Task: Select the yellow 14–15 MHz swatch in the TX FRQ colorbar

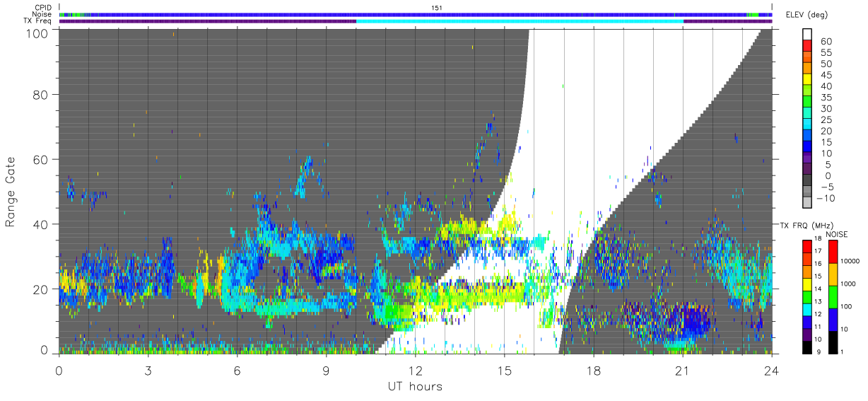Action: [x=807, y=284]
